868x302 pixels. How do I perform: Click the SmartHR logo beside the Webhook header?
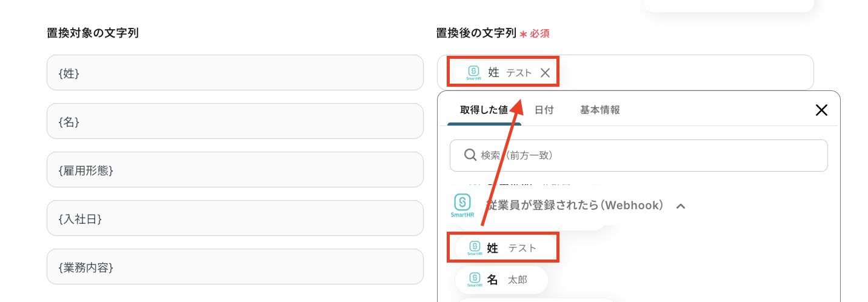[462, 205]
